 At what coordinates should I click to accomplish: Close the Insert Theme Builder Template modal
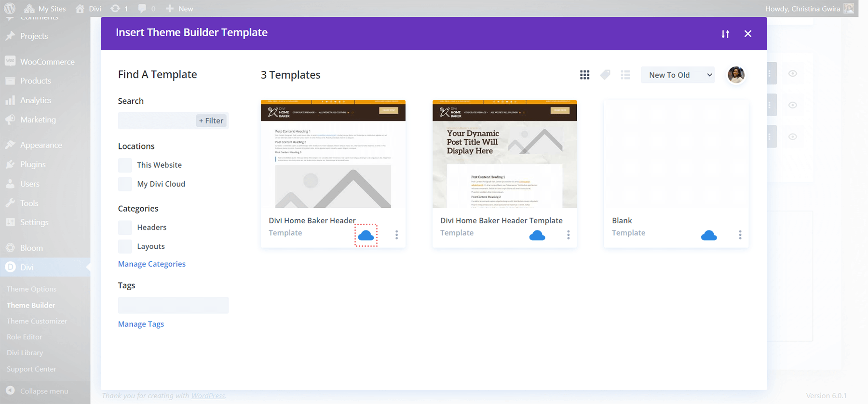748,34
